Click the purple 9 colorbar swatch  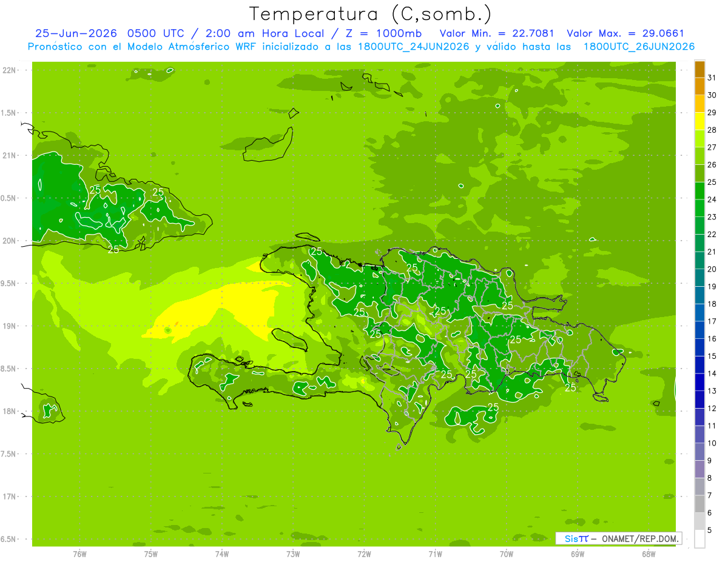pos(699,469)
